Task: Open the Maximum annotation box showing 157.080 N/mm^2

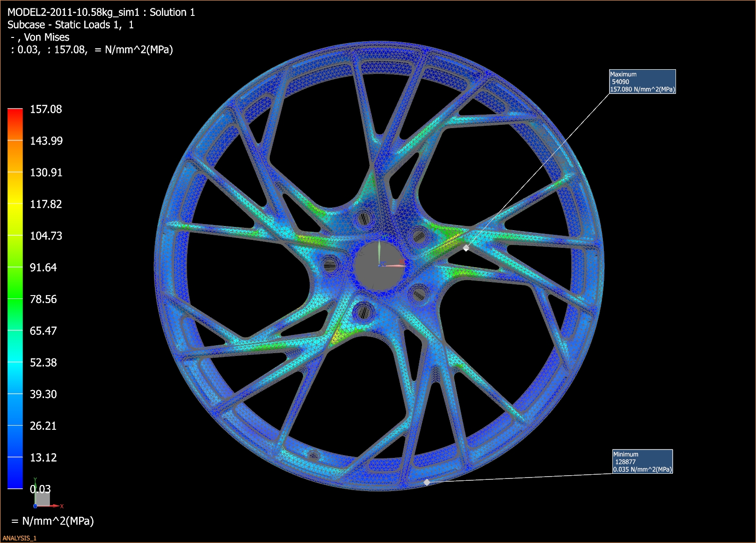Action: click(x=642, y=81)
